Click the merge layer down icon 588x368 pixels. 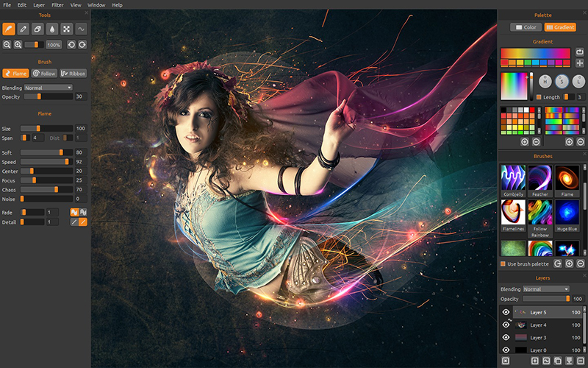click(569, 361)
